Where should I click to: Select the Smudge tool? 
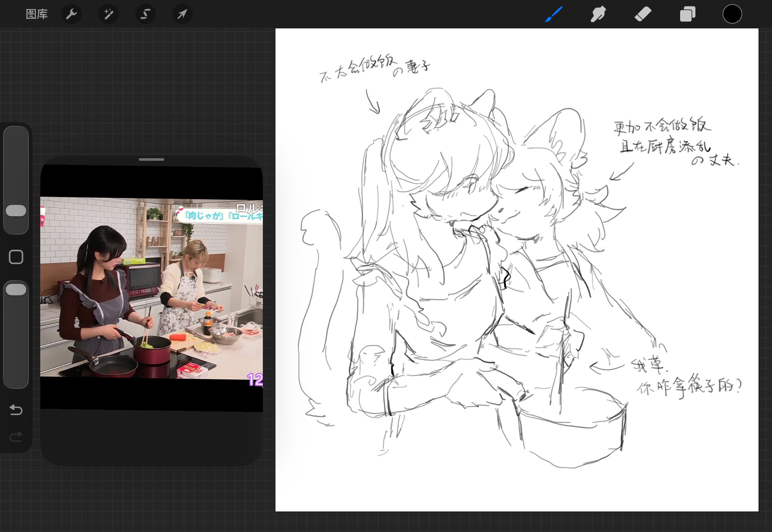[598, 14]
